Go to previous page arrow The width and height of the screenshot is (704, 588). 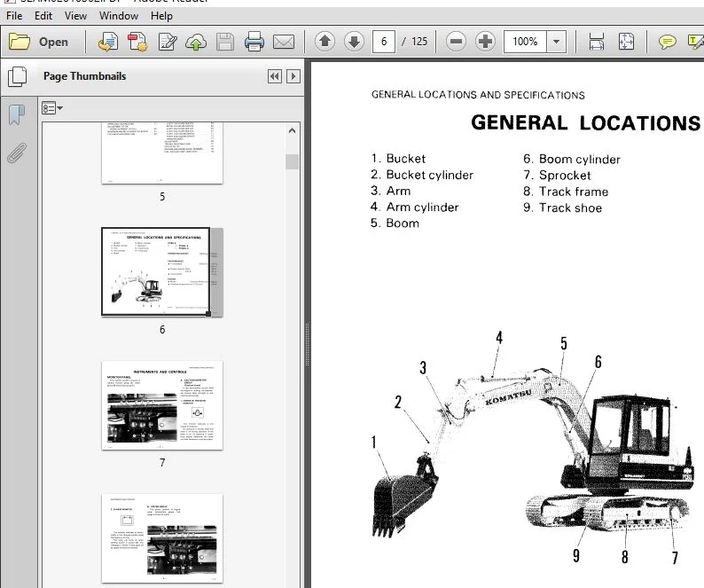pos(325,42)
